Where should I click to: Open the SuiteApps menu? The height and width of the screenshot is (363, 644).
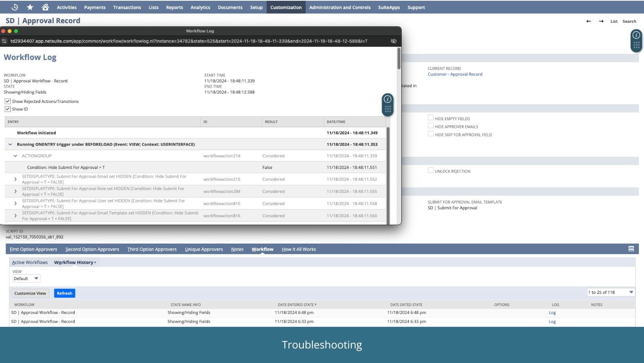(389, 7)
